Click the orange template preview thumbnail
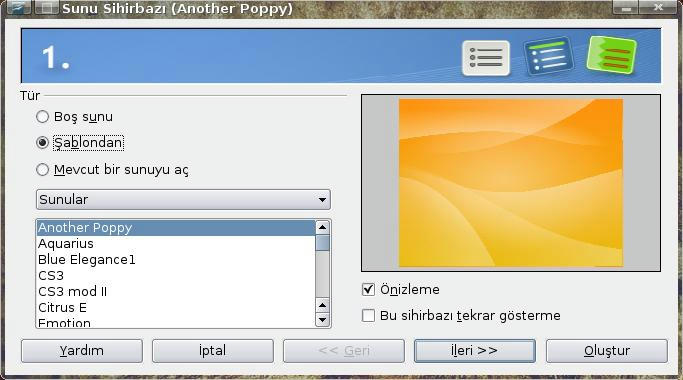This screenshot has width=683, height=380. coord(511,183)
